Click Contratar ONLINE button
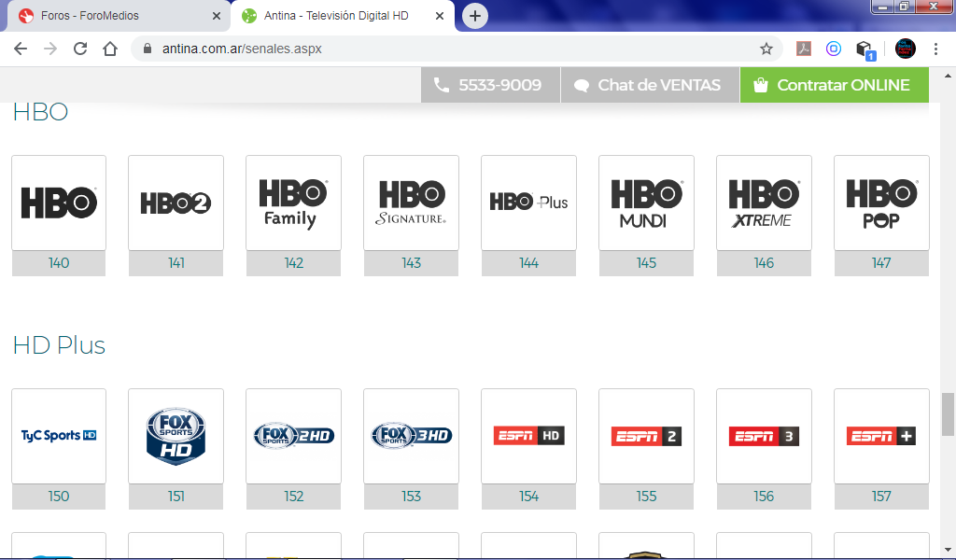 tap(835, 85)
